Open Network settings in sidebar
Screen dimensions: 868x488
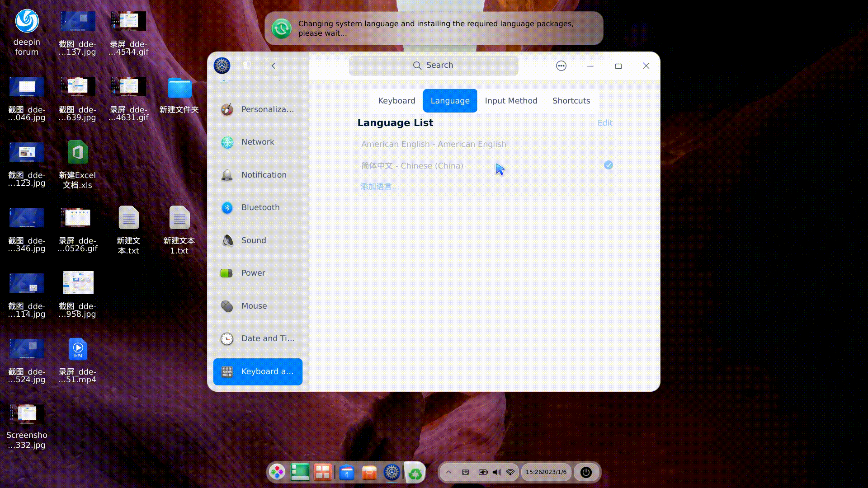(x=258, y=141)
